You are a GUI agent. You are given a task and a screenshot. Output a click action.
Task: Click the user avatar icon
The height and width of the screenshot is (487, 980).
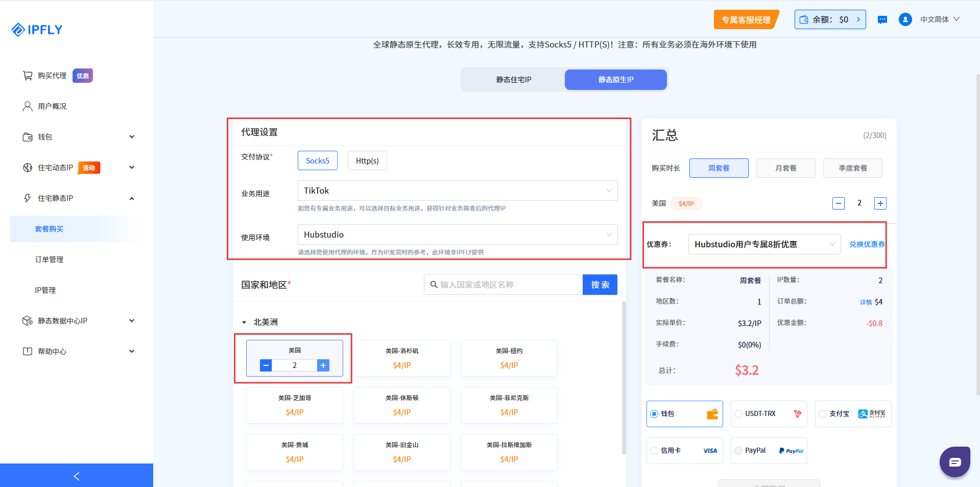tap(905, 19)
